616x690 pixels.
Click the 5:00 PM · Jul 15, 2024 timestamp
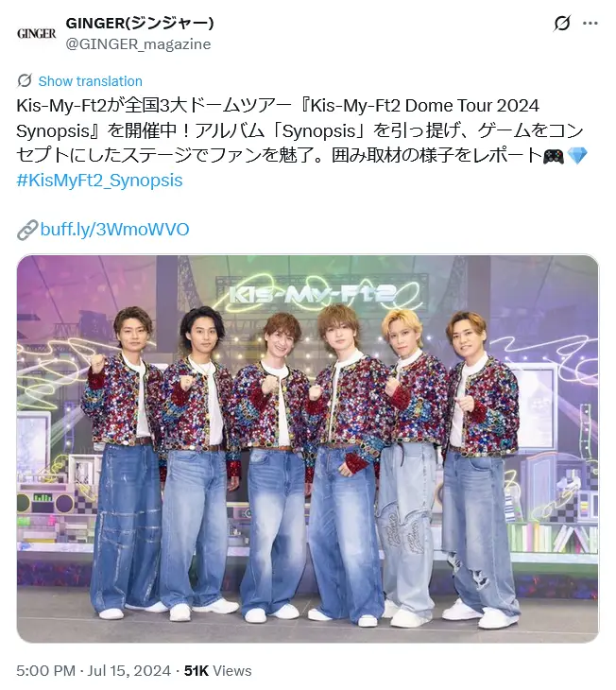point(94,671)
